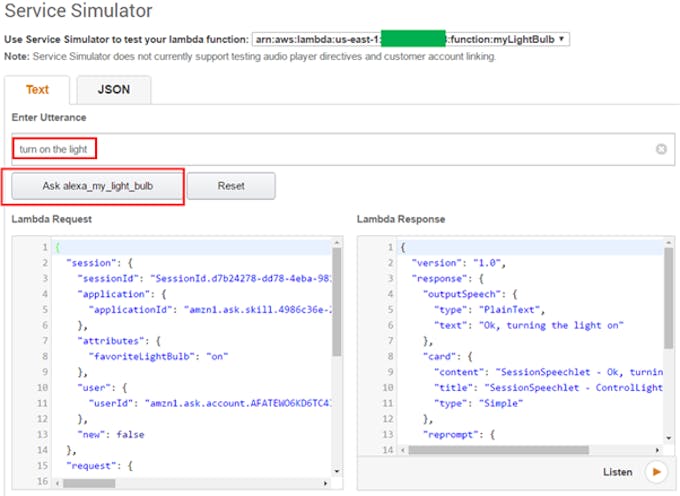Click Ask alexa_my_light_bulb button
Viewport: 680px width, 496px height.
tap(98, 186)
